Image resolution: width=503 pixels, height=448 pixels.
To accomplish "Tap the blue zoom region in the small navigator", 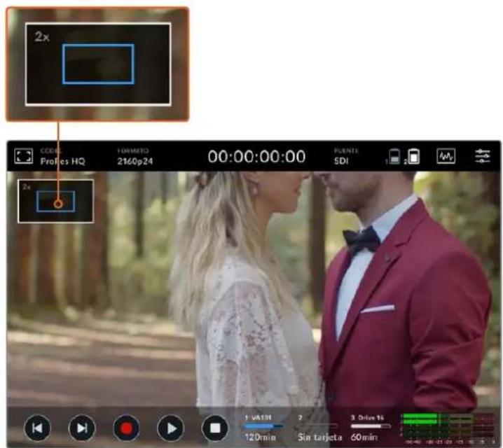I will 56,202.
